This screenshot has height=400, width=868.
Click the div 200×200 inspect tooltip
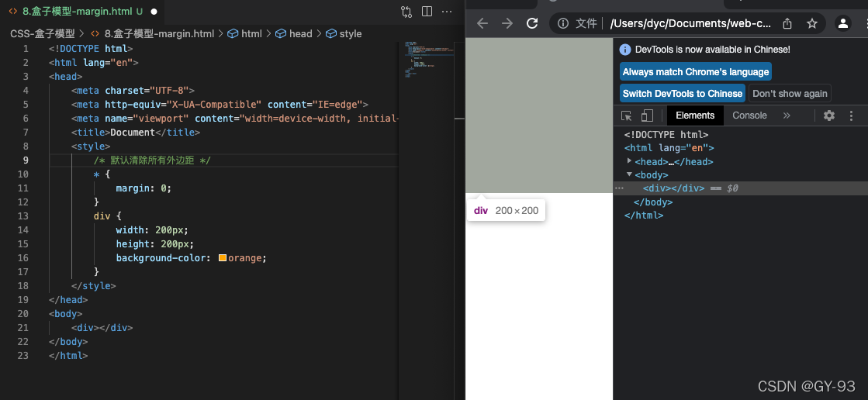506,211
